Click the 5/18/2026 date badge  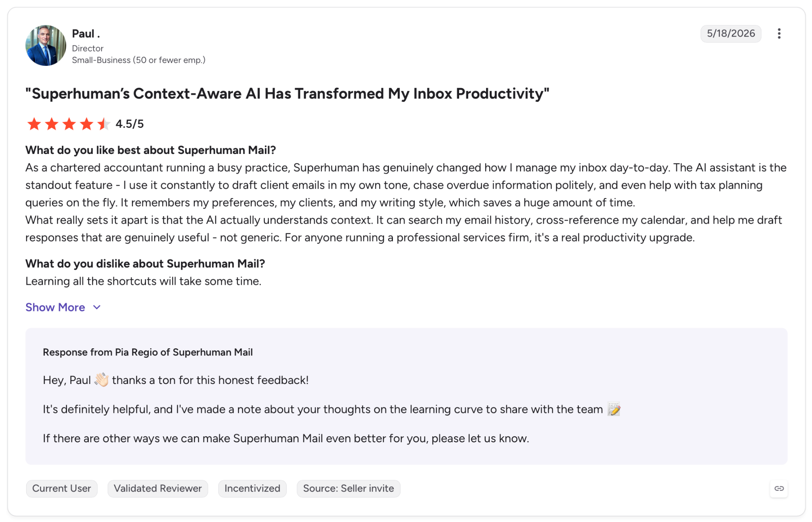pos(731,34)
